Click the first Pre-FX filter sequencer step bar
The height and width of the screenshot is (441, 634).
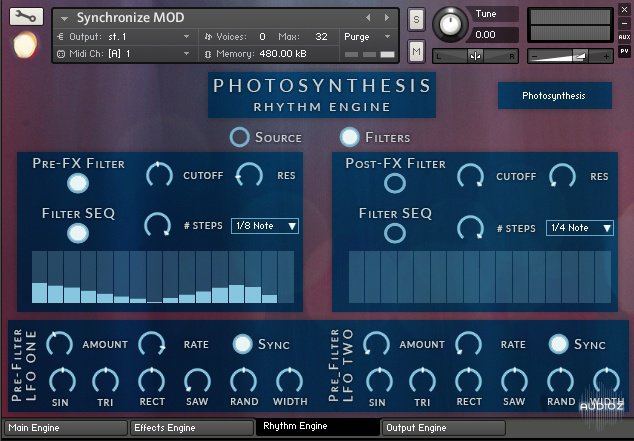[39, 277]
